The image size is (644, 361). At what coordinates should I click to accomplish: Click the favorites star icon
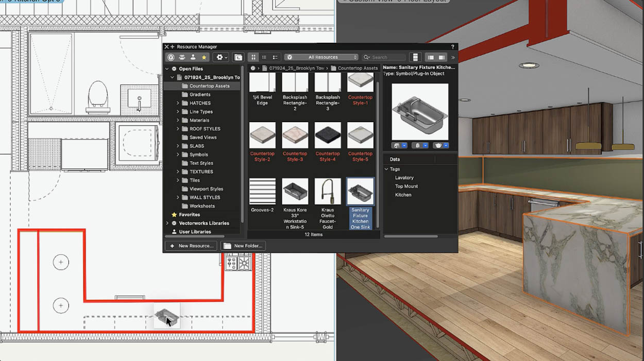pyautogui.click(x=204, y=57)
